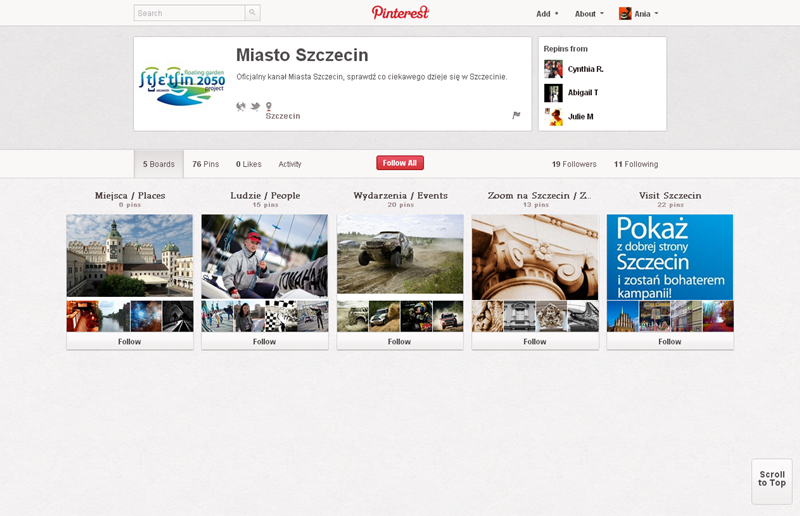This screenshot has width=800, height=516.
Task: Click inside the Search input field
Action: [x=189, y=13]
